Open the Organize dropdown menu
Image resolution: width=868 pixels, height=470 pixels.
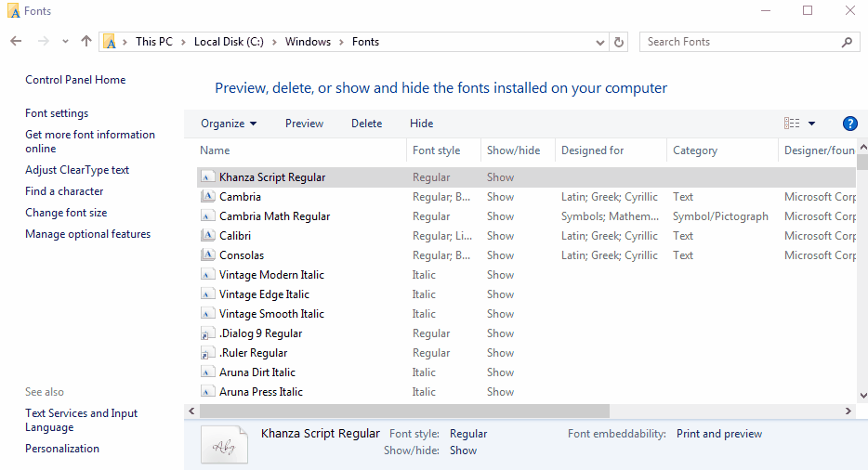[x=229, y=124]
